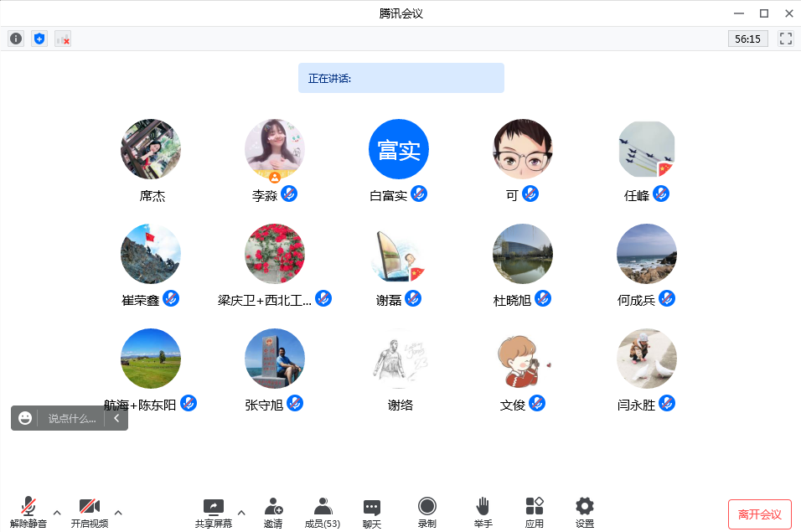The height and width of the screenshot is (532, 801).
Task: Click the network status icon
Action: point(63,39)
